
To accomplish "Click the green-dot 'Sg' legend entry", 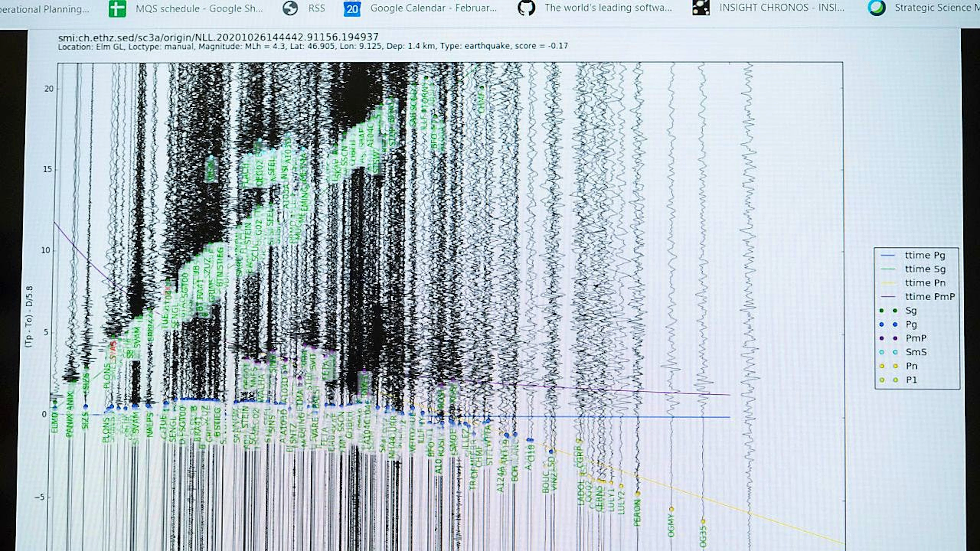I will [x=899, y=311].
